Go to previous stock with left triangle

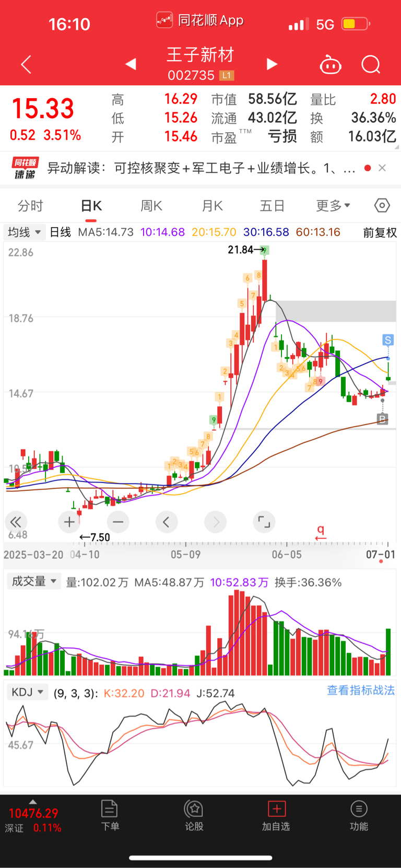131,64
